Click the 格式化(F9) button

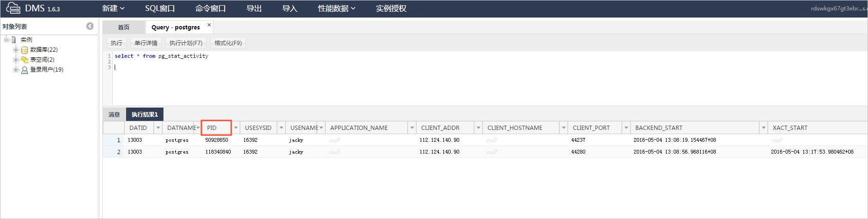click(x=228, y=43)
